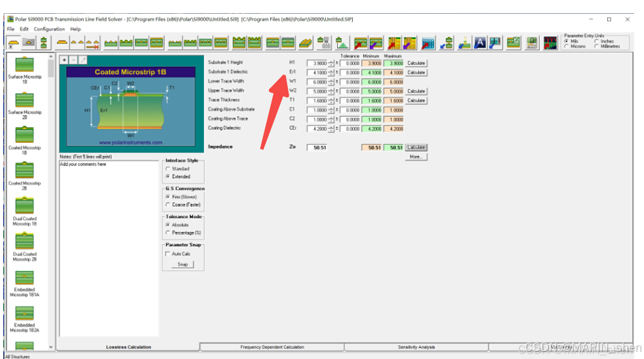Switch to Sensitivity Analysis tab
644x359 pixels.
(416, 347)
